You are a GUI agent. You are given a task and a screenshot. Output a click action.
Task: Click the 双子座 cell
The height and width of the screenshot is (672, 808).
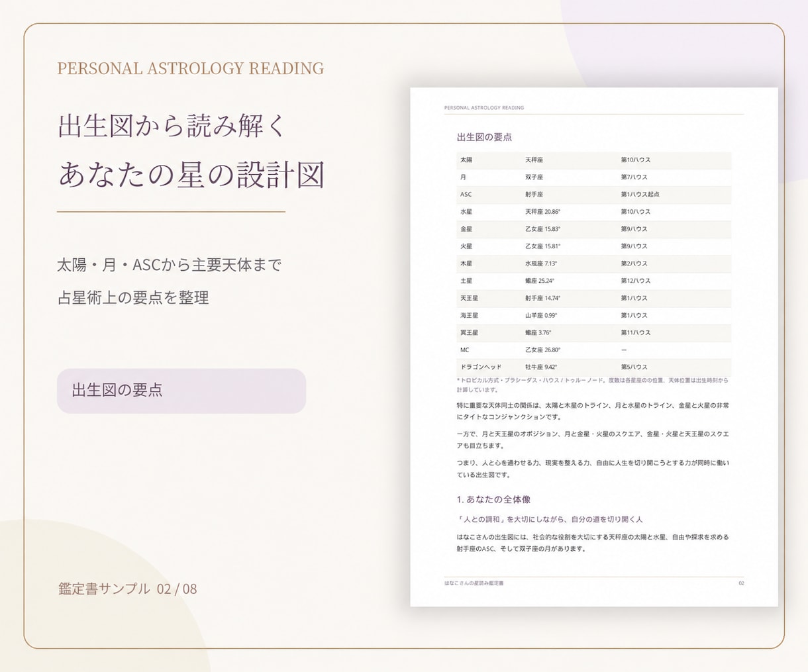click(x=534, y=177)
